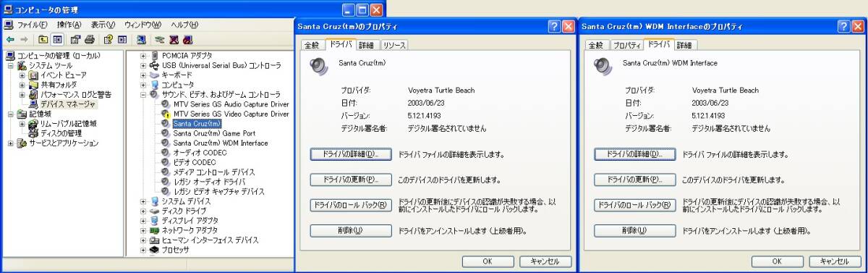Viewport: 868px width, 273px height.
Task: Click the PCMCIA adapter icon
Action: (154, 55)
